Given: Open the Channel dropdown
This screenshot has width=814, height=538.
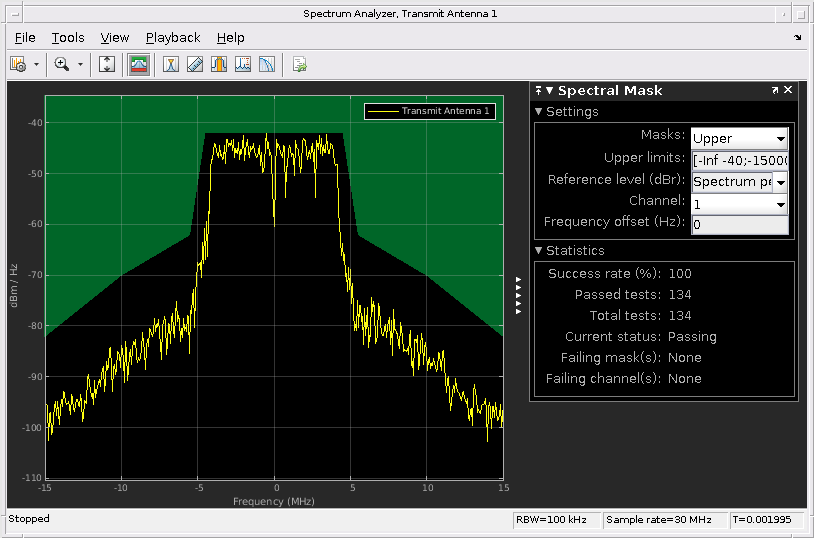Looking at the screenshot, I should click(x=739, y=204).
